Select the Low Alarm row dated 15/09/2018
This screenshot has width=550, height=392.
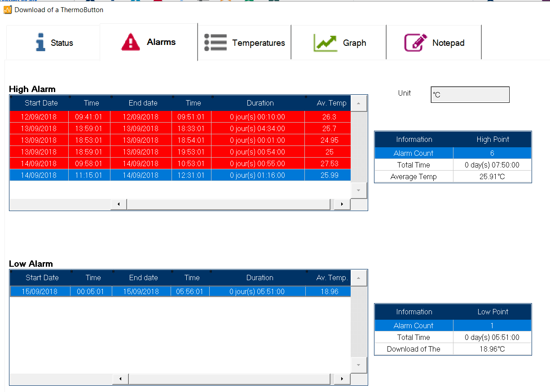135,291
